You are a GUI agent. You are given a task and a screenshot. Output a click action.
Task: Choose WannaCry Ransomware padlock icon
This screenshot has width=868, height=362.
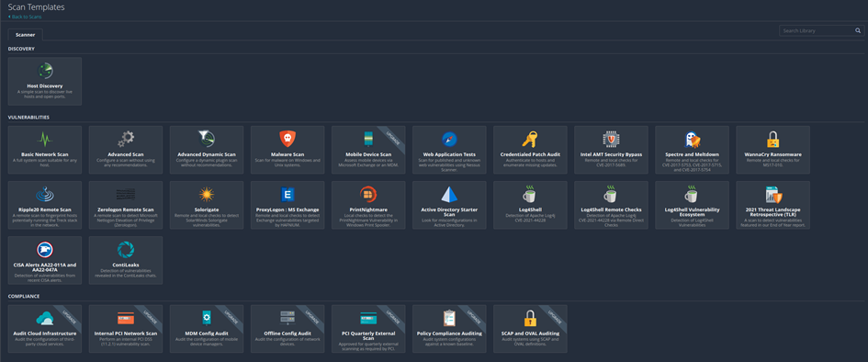pyautogui.click(x=772, y=139)
